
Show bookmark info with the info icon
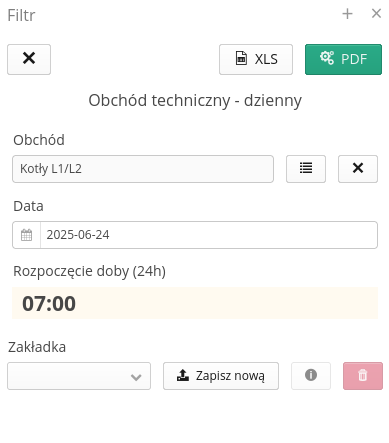click(311, 376)
